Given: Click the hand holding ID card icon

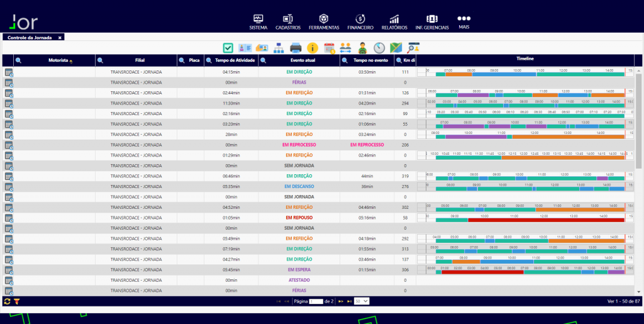Looking at the screenshot, I should coord(262,48).
